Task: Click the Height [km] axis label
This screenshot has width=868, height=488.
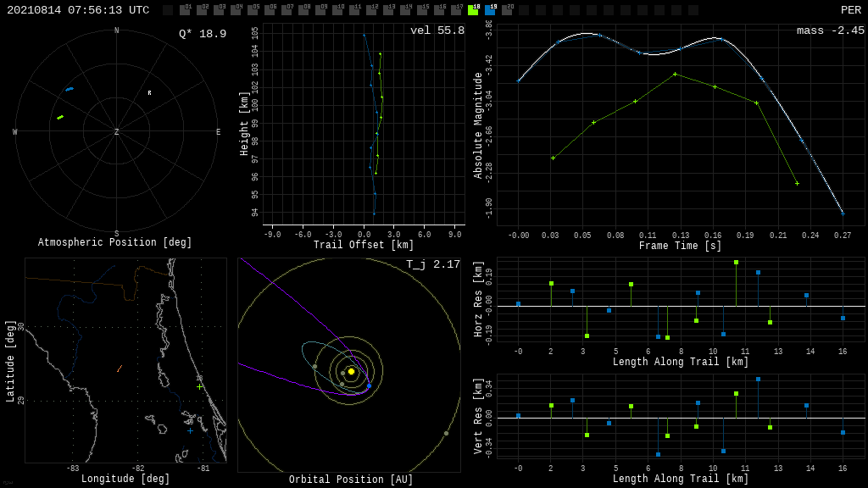Action: pyautogui.click(x=244, y=124)
